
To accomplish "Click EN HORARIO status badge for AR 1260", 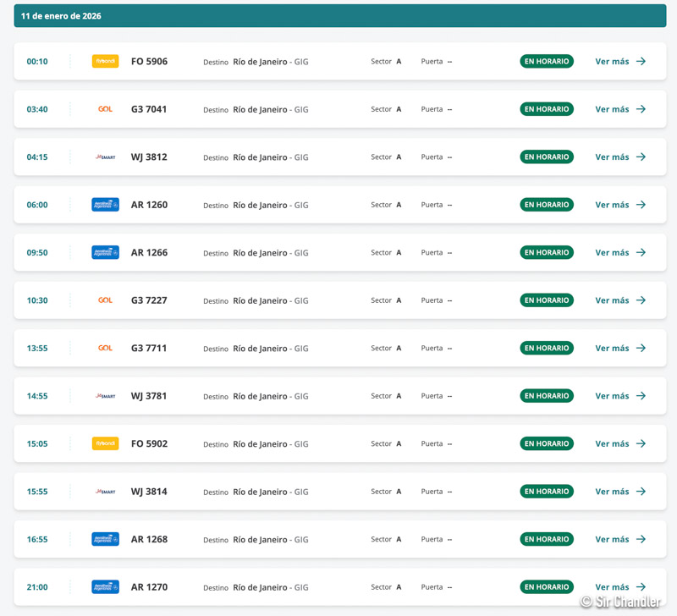I will [547, 205].
